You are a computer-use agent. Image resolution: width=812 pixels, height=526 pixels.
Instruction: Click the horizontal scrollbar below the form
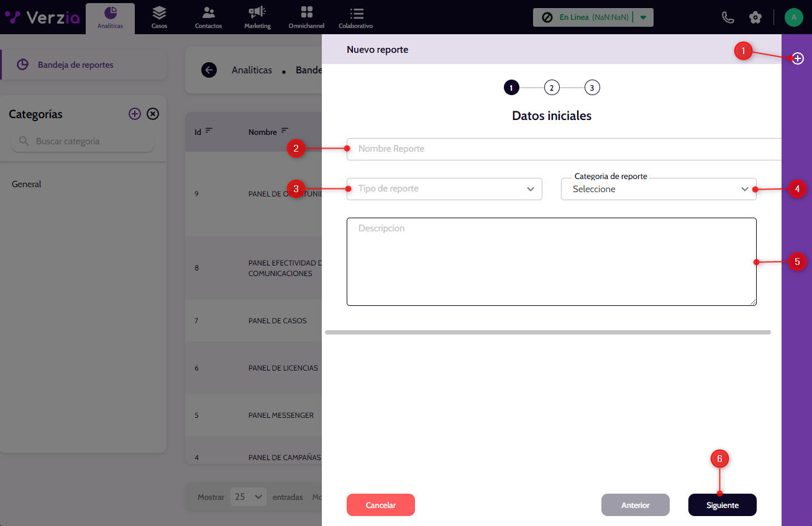[547, 333]
